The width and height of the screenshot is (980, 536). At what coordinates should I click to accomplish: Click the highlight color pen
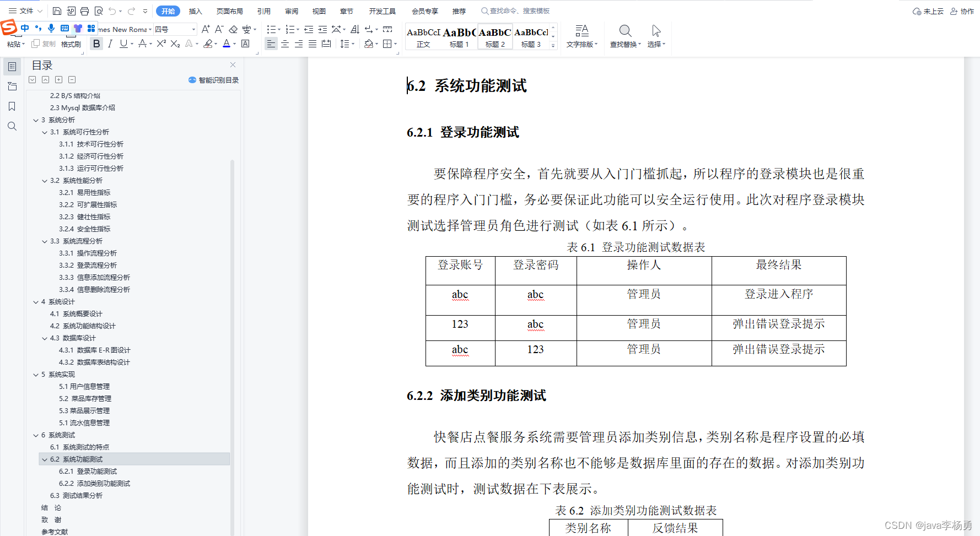coord(208,44)
